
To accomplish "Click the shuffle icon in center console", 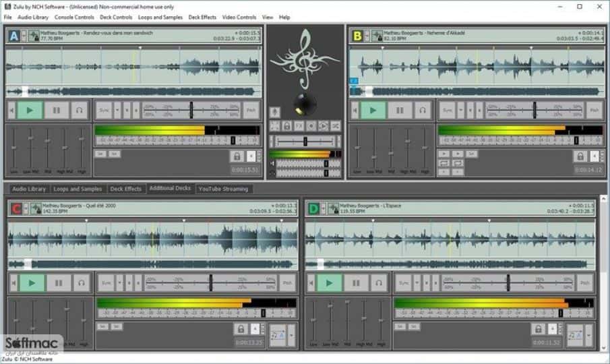I will coord(336,126).
